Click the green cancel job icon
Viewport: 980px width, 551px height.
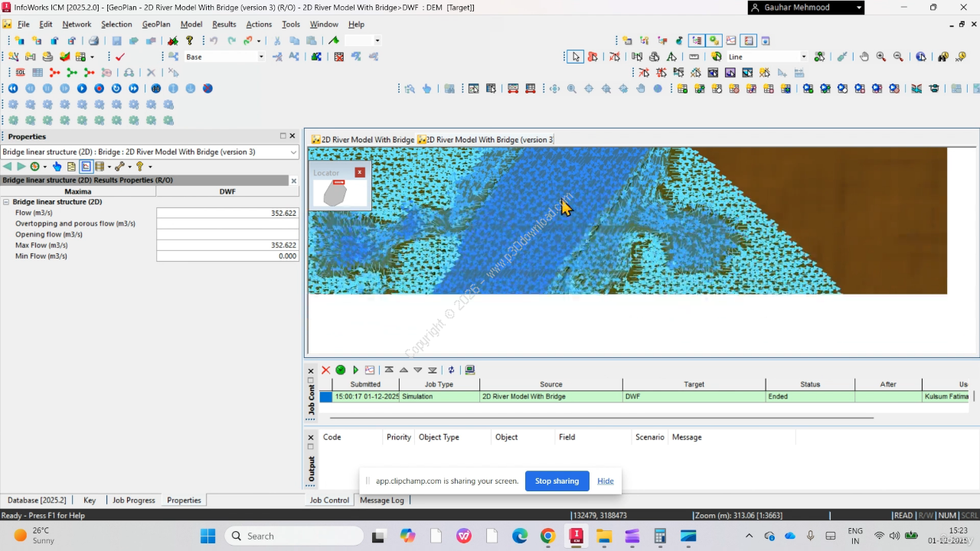[341, 370]
